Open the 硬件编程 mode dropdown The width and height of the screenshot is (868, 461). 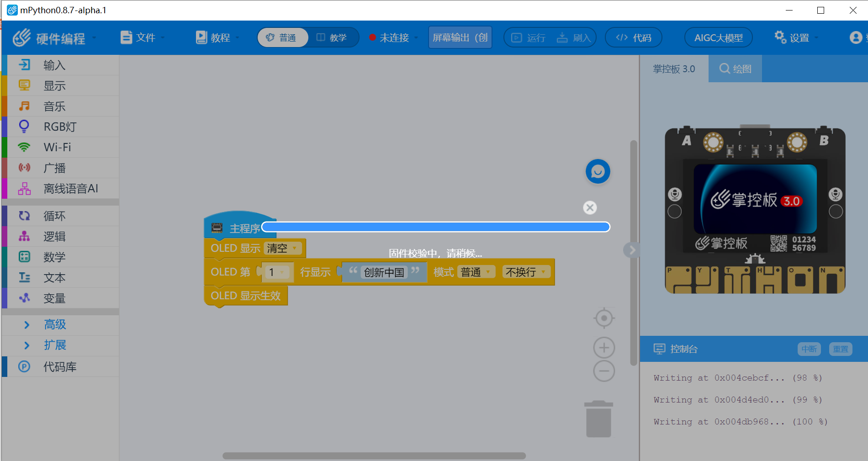94,37
